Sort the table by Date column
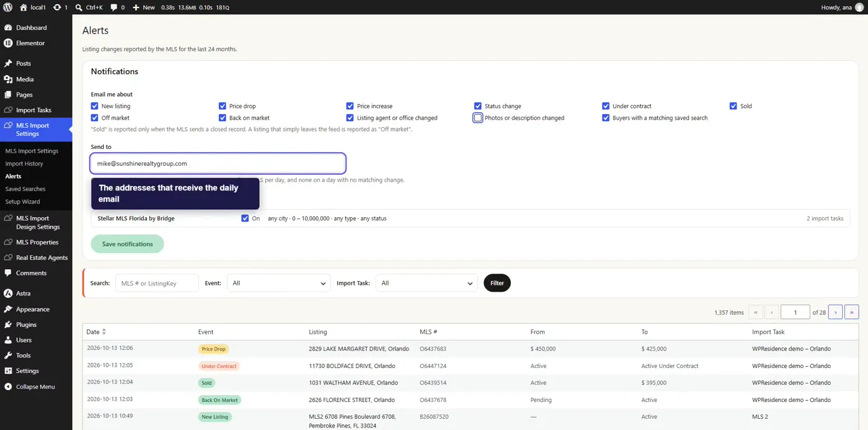Viewport: 868px width, 430px height. click(96, 332)
